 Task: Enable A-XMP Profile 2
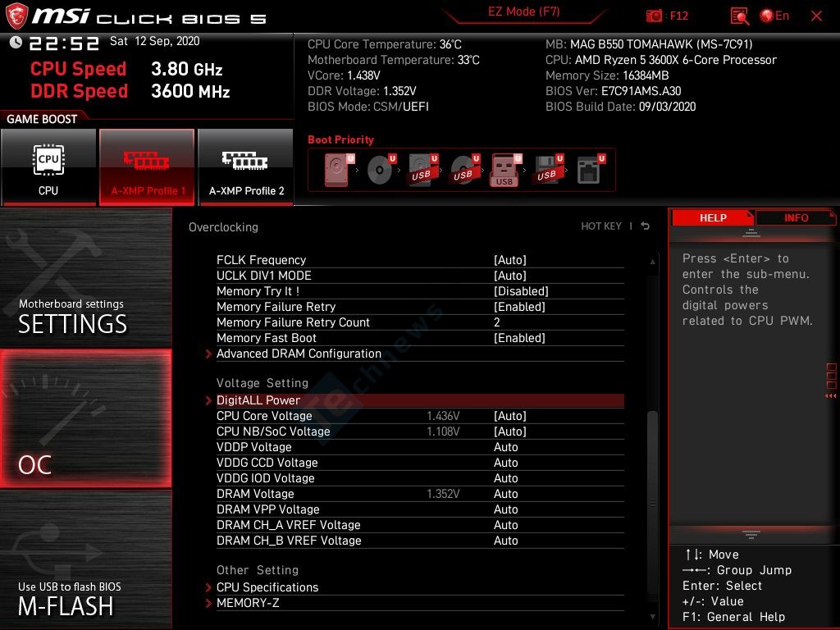point(246,167)
